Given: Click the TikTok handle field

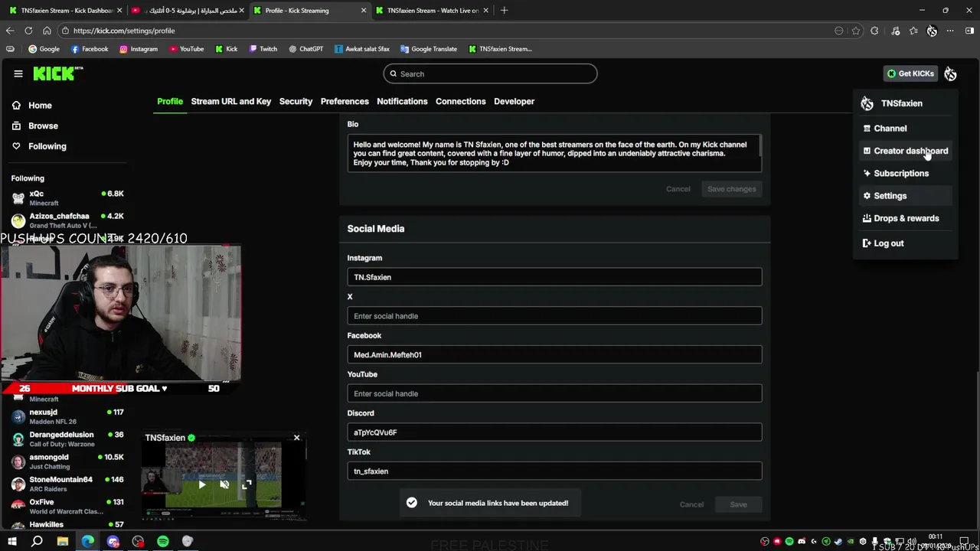Looking at the screenshot, I should 554,471.
